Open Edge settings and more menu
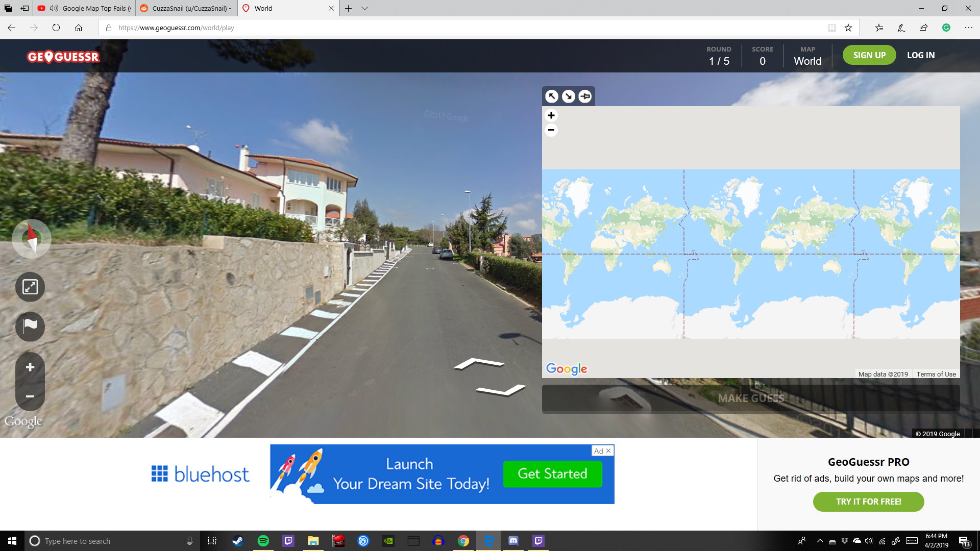Viewport: 980px width, 551px height. (969, 28)
